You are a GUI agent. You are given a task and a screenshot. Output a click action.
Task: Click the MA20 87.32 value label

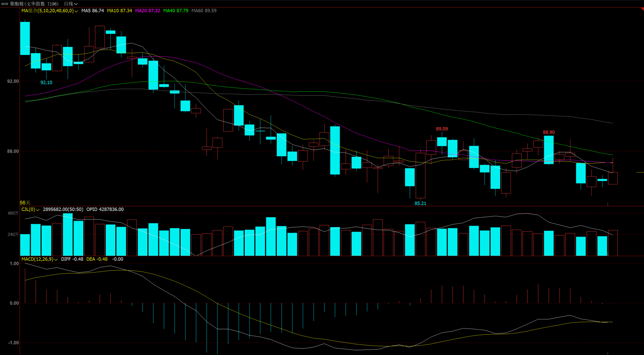[x=147, y=11]
